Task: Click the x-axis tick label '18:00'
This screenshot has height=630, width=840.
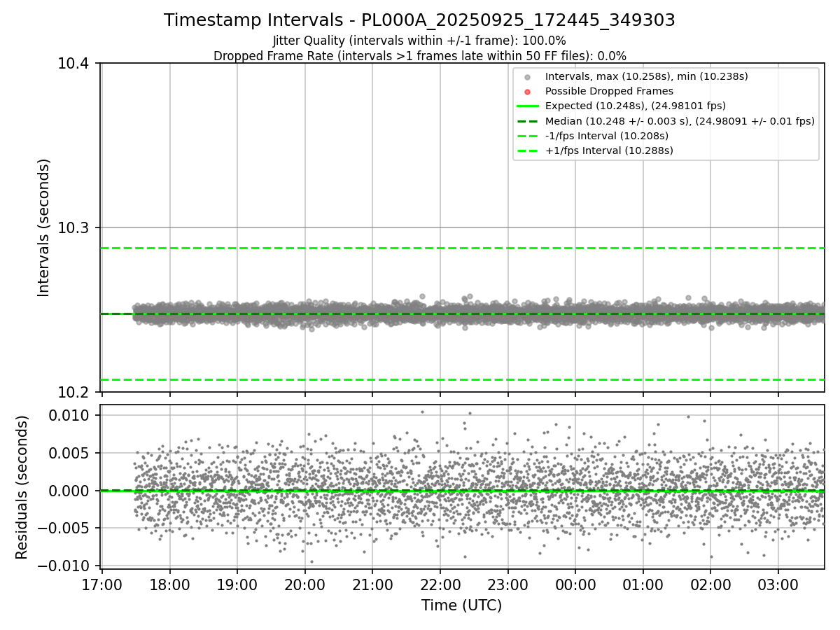Action: coord(169,584)
